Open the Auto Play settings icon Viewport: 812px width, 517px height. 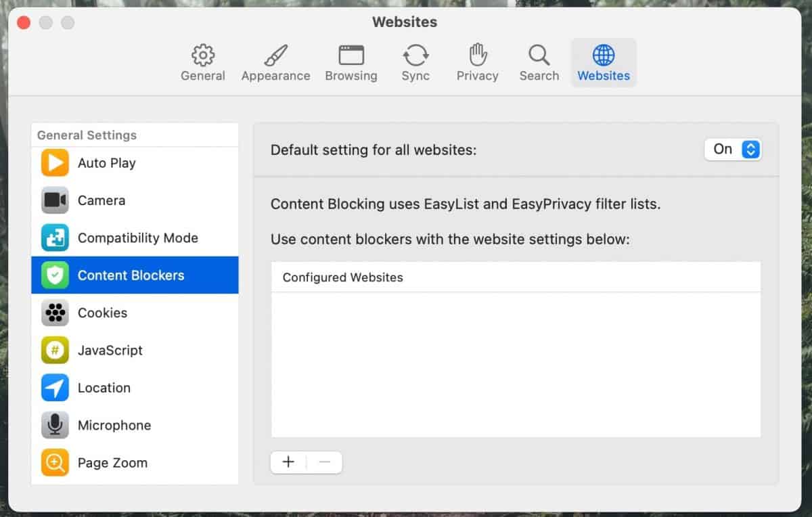click(54, 162)
